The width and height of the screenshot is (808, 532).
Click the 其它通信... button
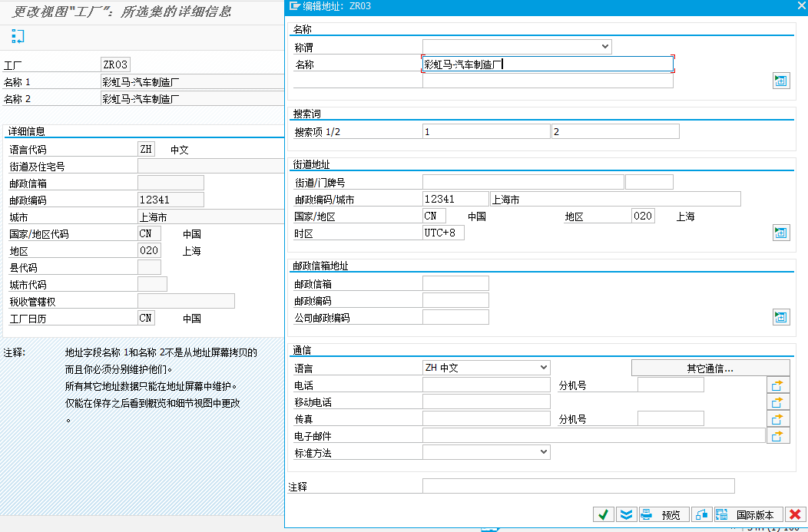point(710,368)
